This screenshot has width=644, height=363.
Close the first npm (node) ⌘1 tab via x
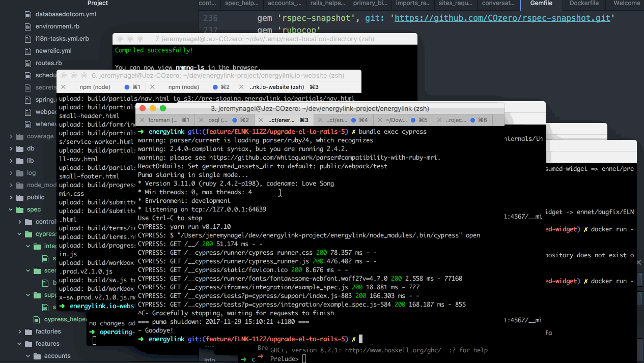[x=64, y=87]
